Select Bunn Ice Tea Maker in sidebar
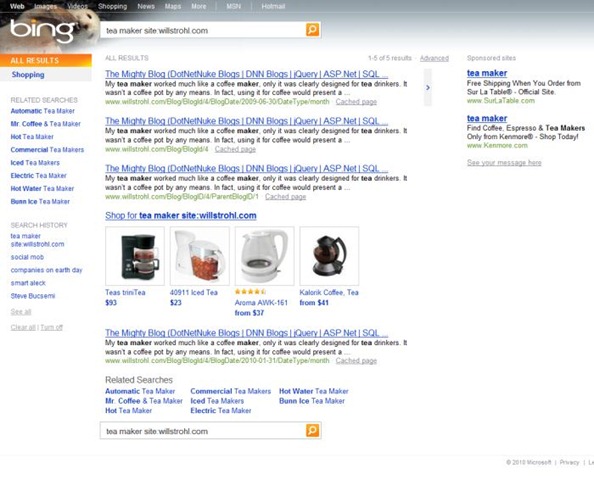 [40, 202]
